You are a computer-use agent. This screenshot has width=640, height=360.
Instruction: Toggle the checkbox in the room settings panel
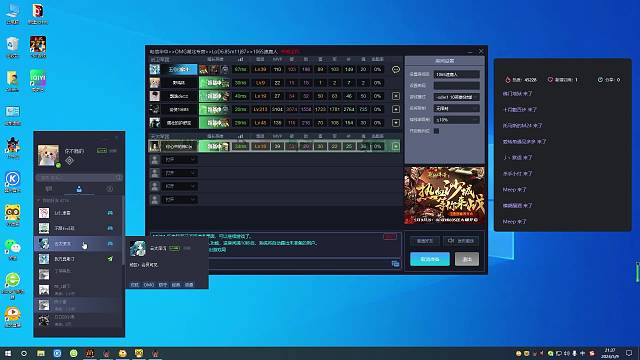(x=436, y=131)
